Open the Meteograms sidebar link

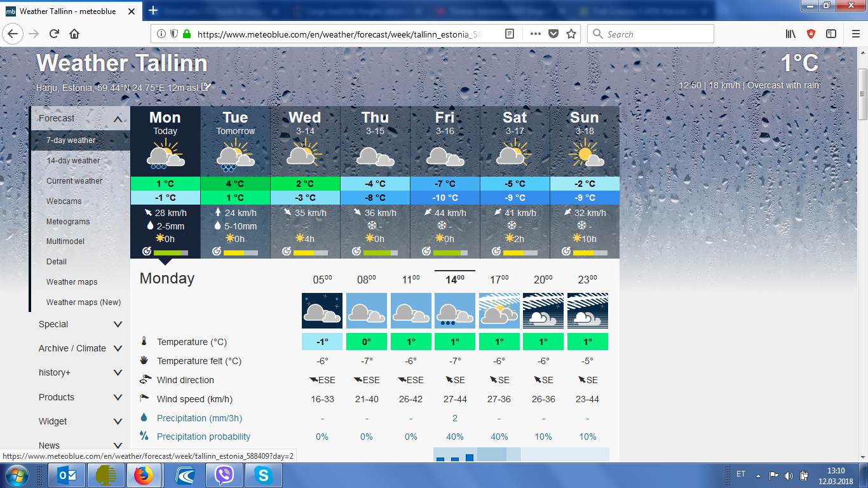[68, 222]
